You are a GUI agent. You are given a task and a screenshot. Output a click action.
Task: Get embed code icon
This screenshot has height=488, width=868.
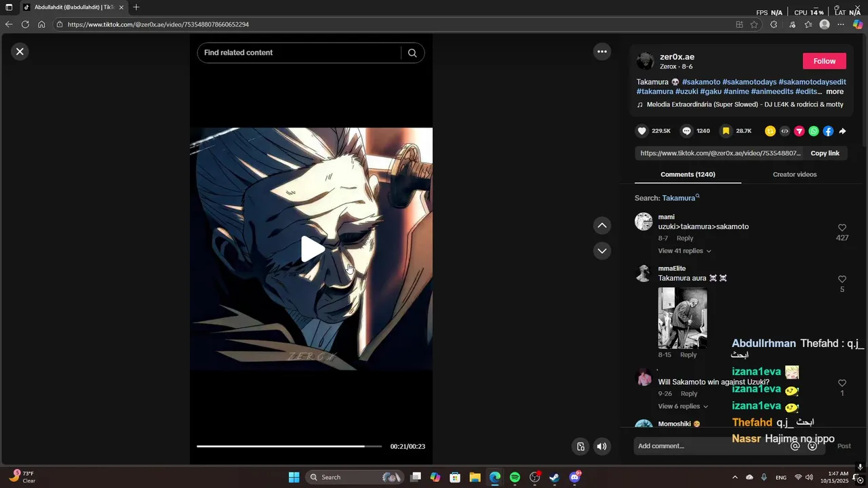[785, 131]
